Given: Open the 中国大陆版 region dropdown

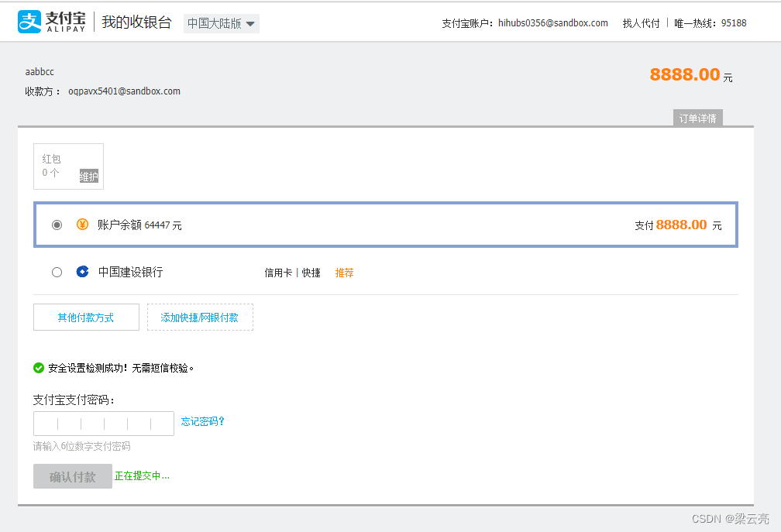Looking at the screenshot, I should pyautogui.click(x=221, y=23).
